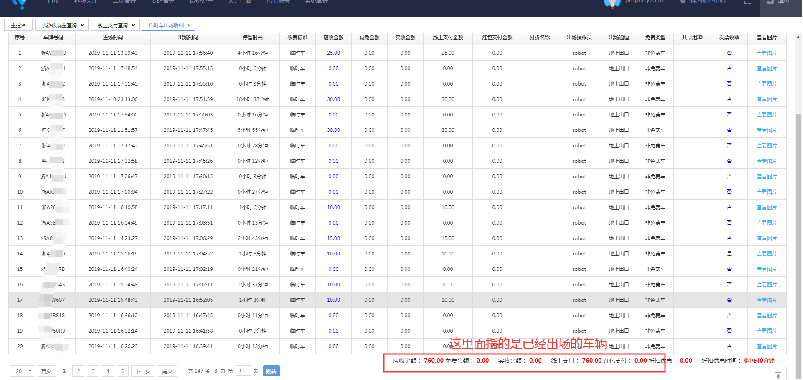Viewport: 803px width, 380px height.
Task: Switch to the first tab in the tab strip
Action: coord(18,25)
